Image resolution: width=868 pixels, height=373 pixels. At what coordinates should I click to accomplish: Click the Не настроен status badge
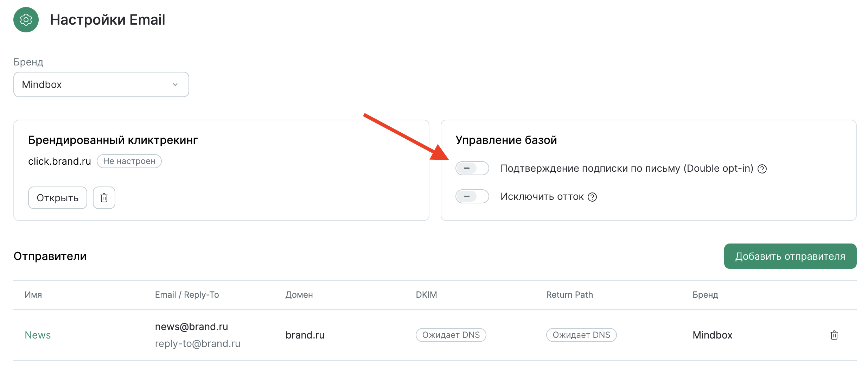pos(129,161)
